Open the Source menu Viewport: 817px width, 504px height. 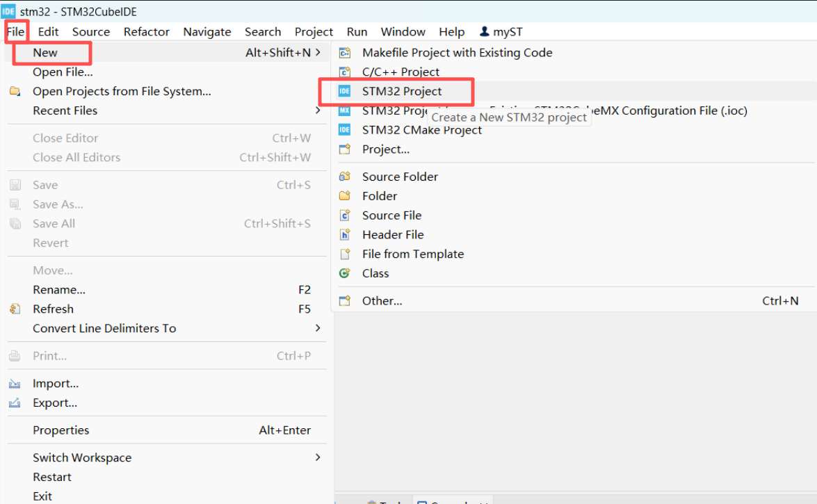[x=91, y=32]
